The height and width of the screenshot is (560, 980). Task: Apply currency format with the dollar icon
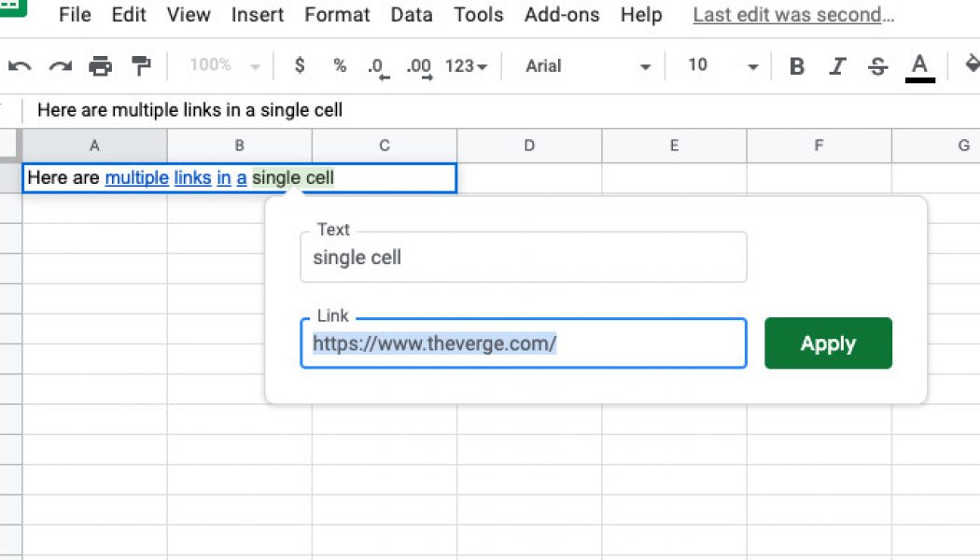(x=298, y=65)
